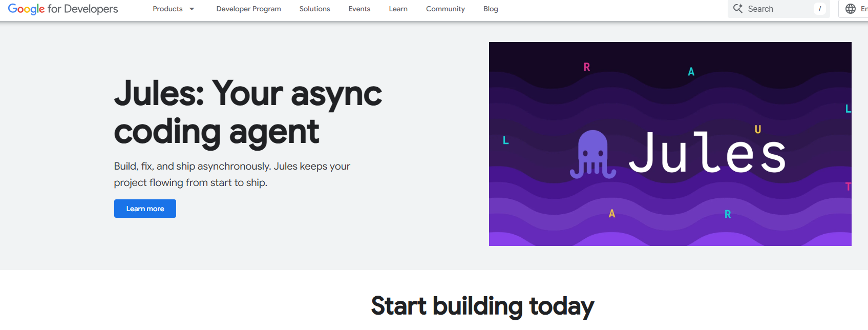868x330 pixels.
Task: Click the white Jules wordmark in banner
Action: click(x=707, y=153)
